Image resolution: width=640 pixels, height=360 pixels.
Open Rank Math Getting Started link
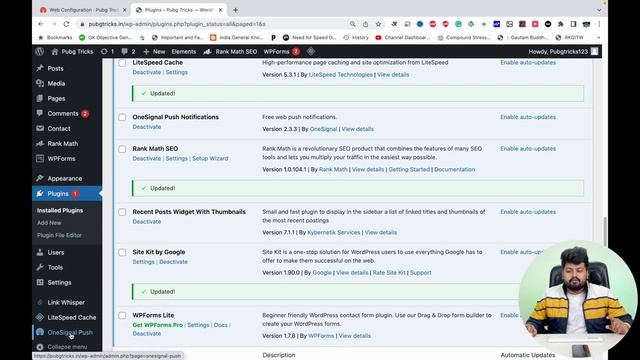(409, 169)
